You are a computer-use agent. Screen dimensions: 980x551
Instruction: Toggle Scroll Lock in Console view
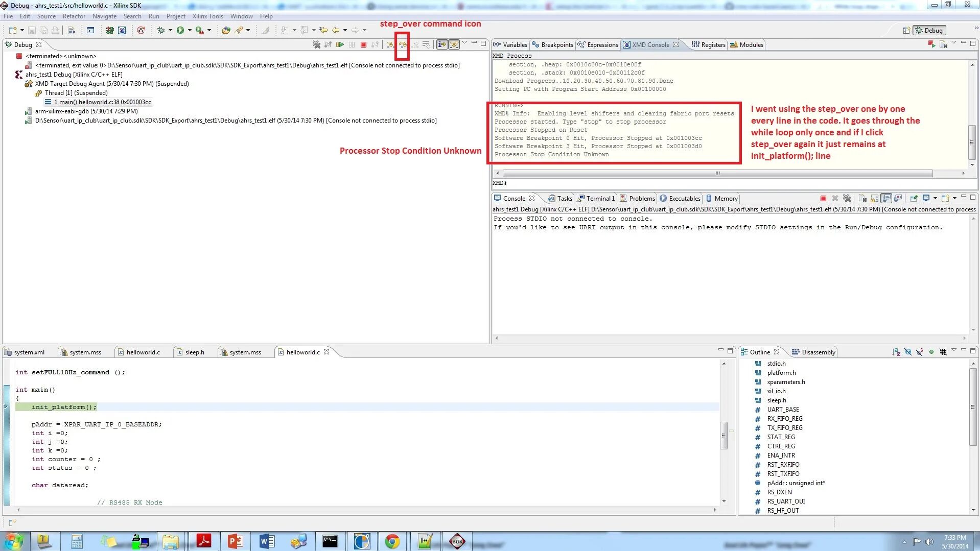[x=874, y=199]
